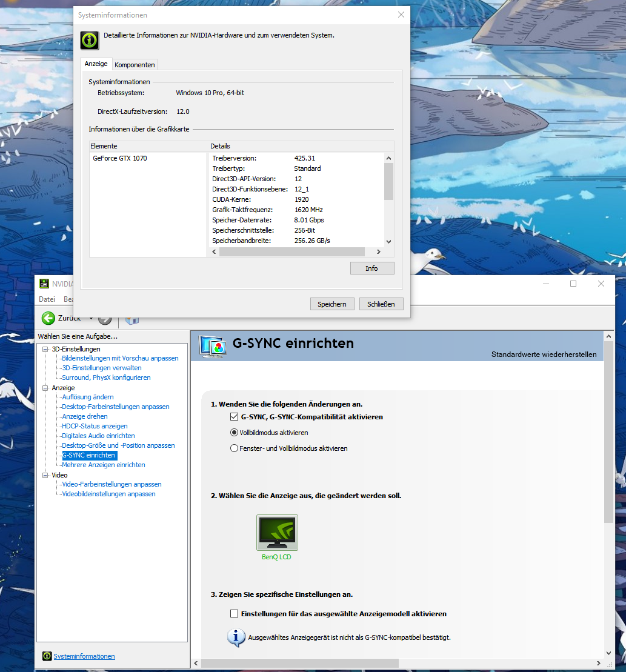Click the main panel scroll-right arrow
626x672 pixels.
pyautogui.click(x=599, y=663)
